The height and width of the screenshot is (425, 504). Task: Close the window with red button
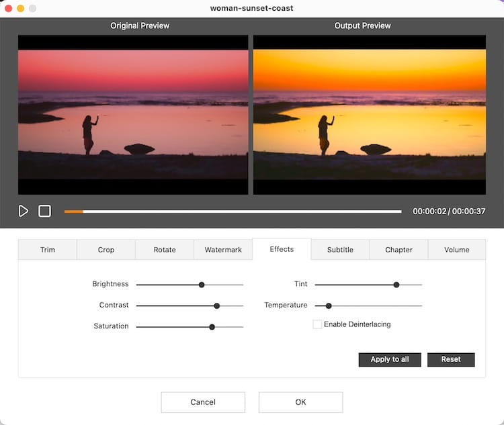(x=9, y=8)
